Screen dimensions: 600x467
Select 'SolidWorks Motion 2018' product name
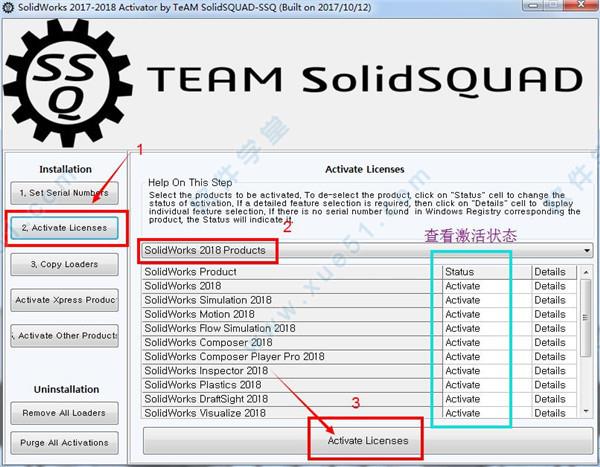[292, 315]
